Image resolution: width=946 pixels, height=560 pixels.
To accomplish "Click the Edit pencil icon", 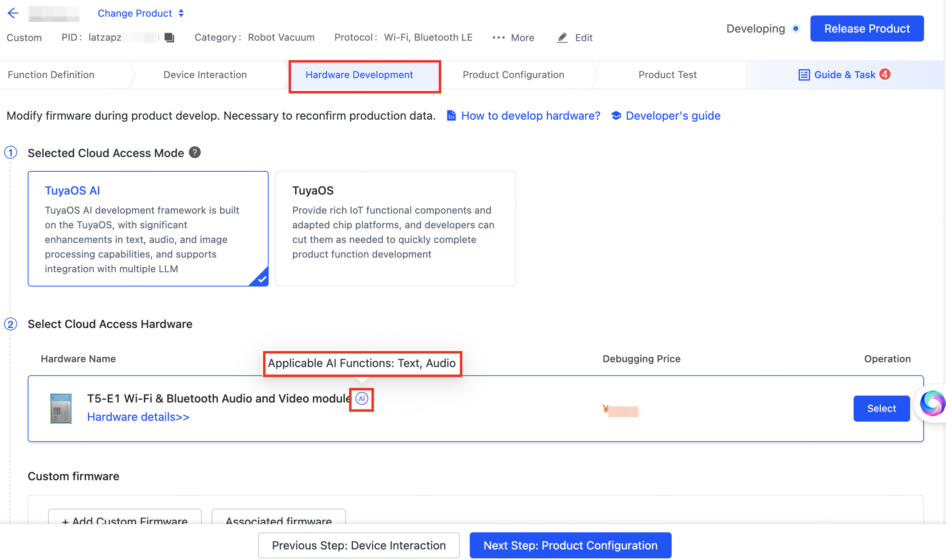I will [563, 37].
